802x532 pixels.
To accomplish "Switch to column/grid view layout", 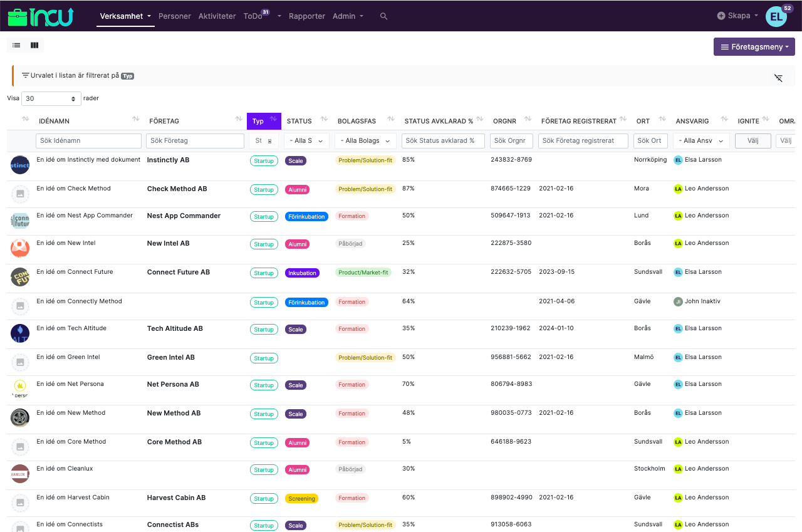I will [34, 45].
